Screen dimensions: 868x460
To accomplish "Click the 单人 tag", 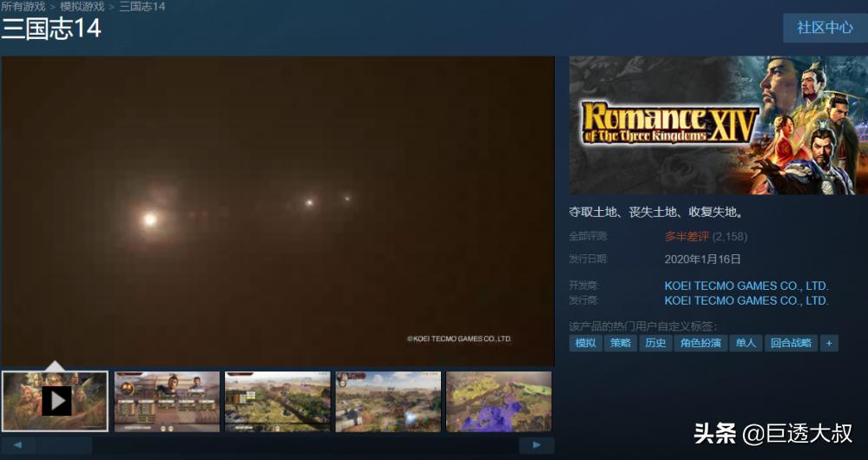I will (x=746, y=343).
